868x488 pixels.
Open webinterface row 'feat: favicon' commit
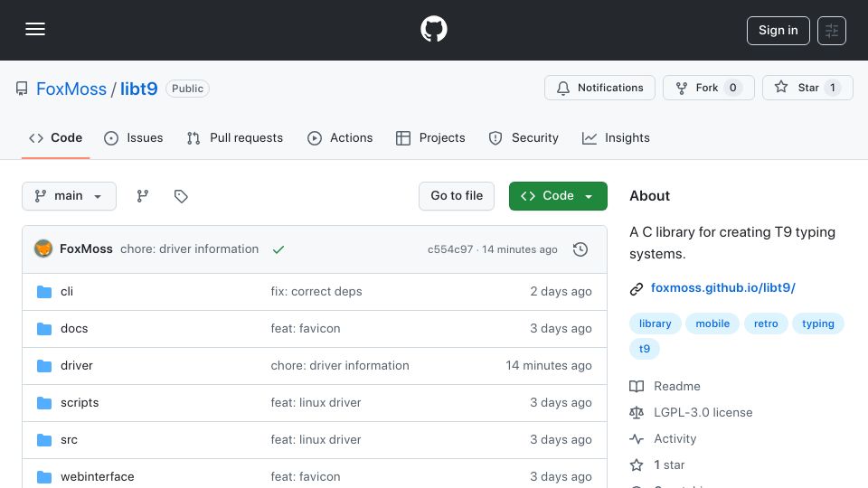(x=306, y=477)
